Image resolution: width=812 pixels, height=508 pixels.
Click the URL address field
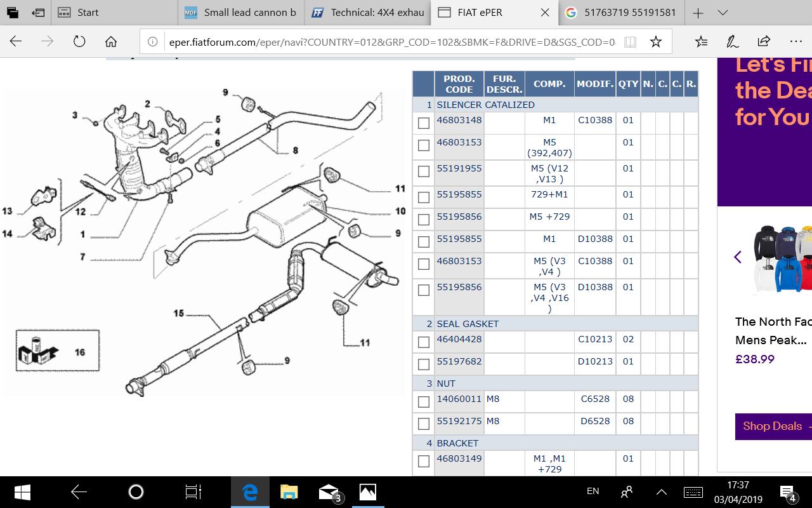point(391,43)
